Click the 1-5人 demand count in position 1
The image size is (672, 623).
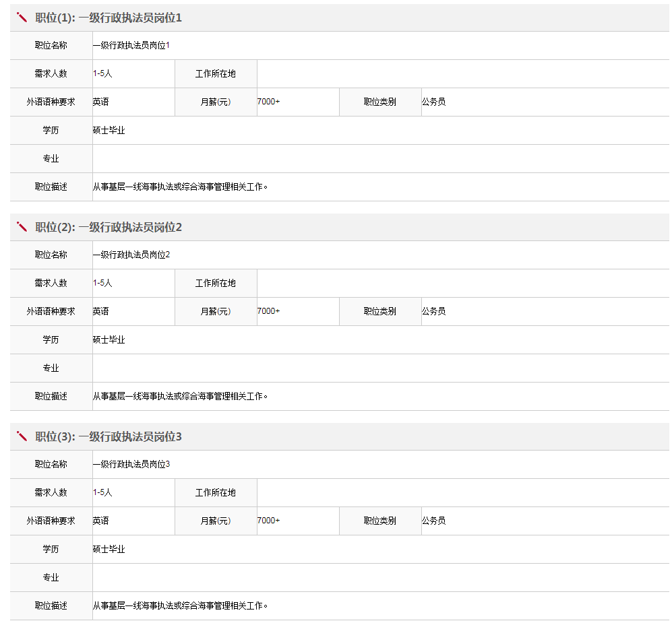102,73
